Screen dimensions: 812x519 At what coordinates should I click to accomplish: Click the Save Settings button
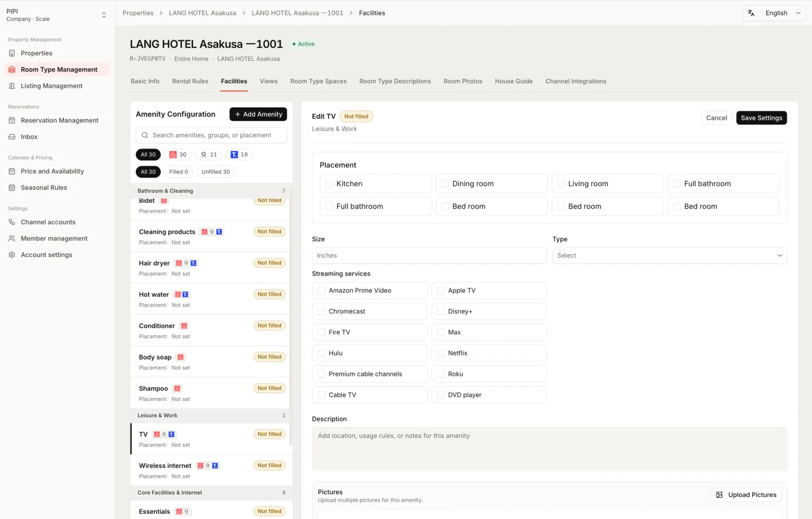[x=761, y=118]
